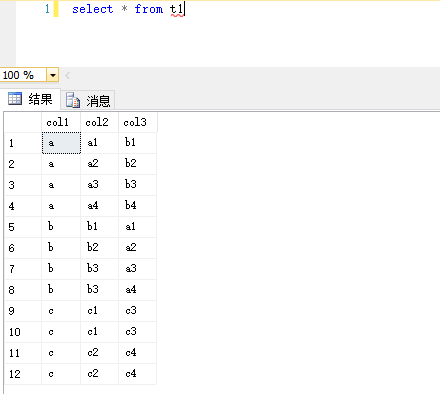Click col1 cell 'b' in row 5

(61, 227)
